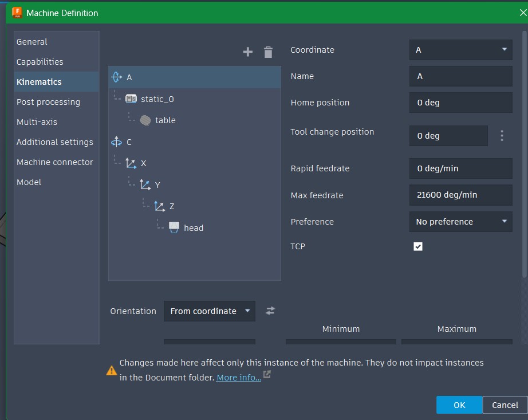This screenshot has height=420, width=528.
Task: Click the swap orientation arrows icon
Action: [270, 311]
